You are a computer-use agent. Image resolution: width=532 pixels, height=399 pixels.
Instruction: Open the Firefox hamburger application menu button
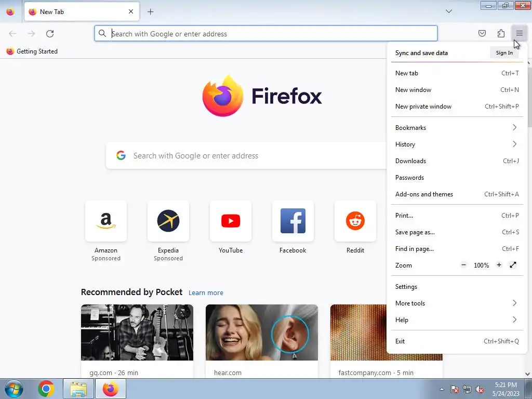[519, 33]
